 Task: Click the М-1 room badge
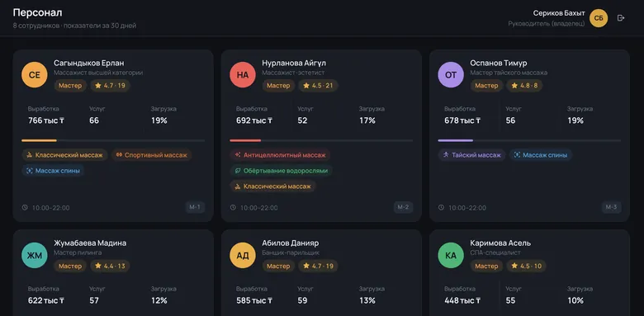195,207
